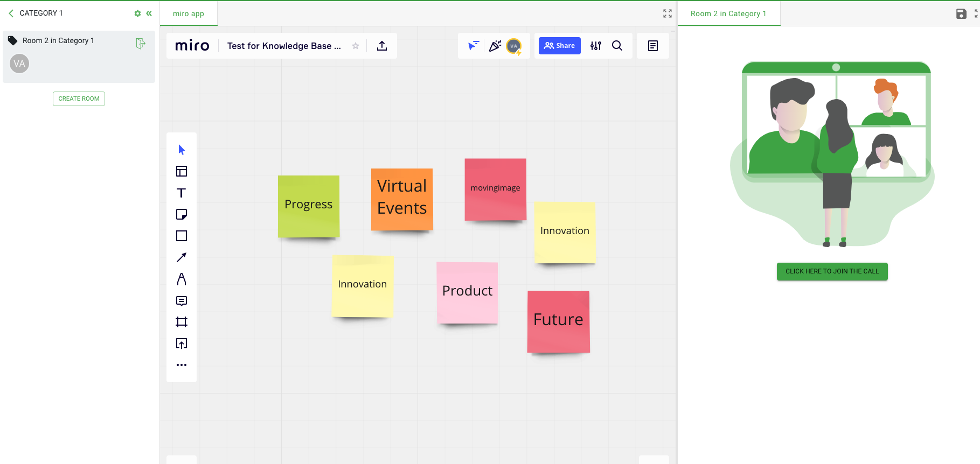Select the red Future sticky note
Viewport: 980px width, 464px height.
[x=559, y=322]
